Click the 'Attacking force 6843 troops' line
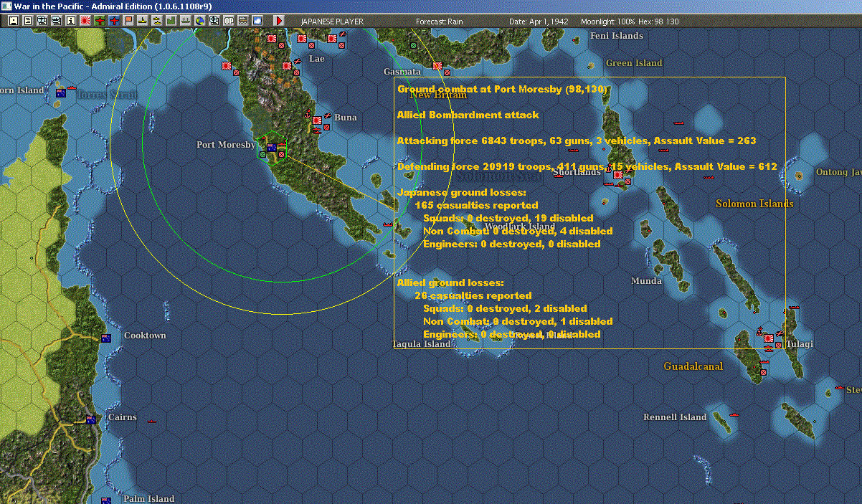Viewport: 862px width, 504px height. tap(577, 141)
